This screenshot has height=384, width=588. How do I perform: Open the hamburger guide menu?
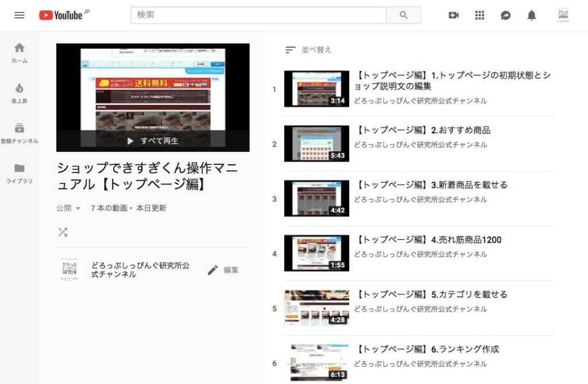point(20,15)
